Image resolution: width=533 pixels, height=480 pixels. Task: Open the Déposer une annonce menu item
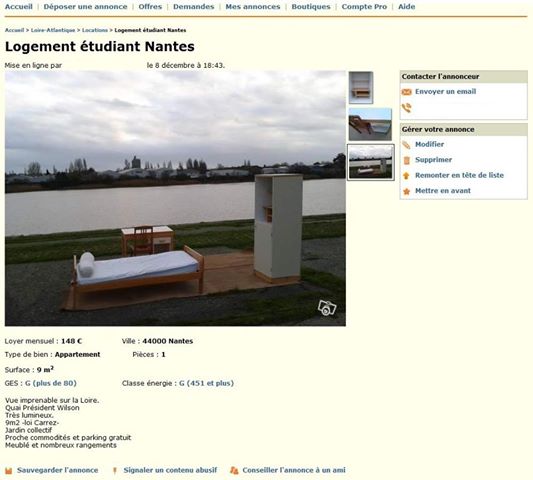click(x=85, y=6)
